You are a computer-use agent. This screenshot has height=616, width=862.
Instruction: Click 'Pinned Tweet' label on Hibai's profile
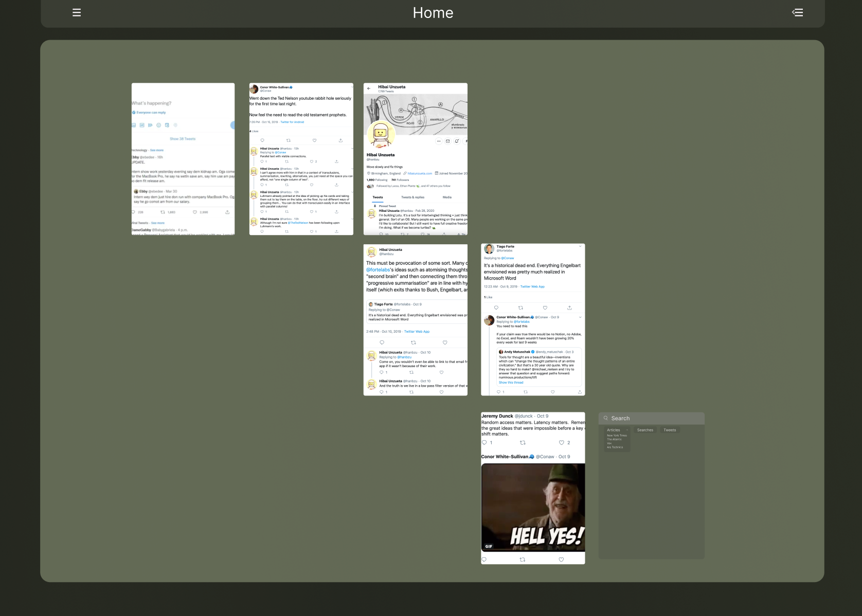[x=387, y=206]
